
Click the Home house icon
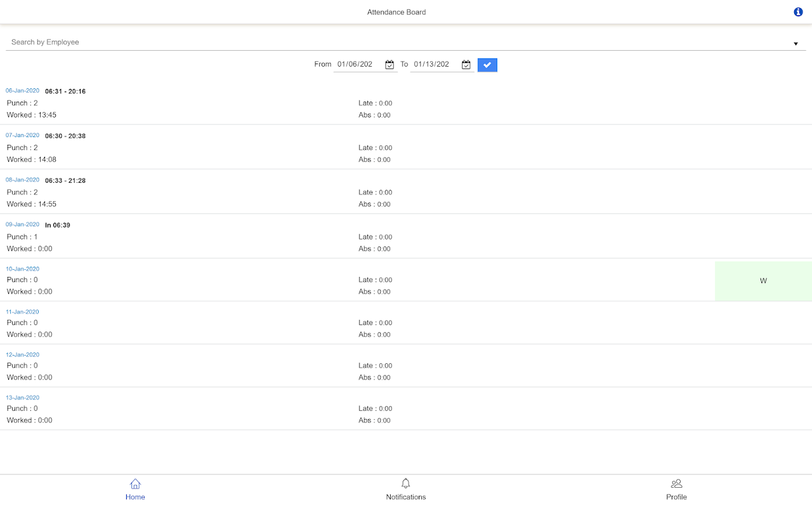[x=135, y=484]
